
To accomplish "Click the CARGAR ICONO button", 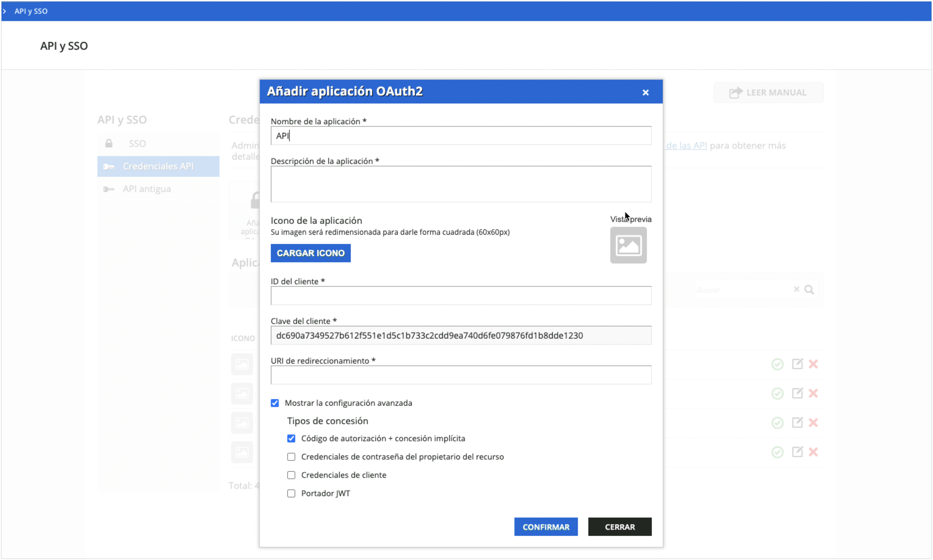I will point(310,253).
